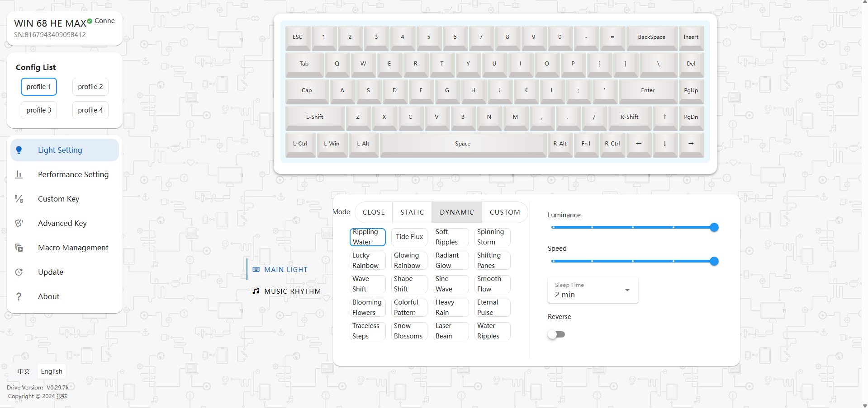Choose the Tide Flux lighting effect
This screenshot has height=408, width=868.
tap(409, 237)
